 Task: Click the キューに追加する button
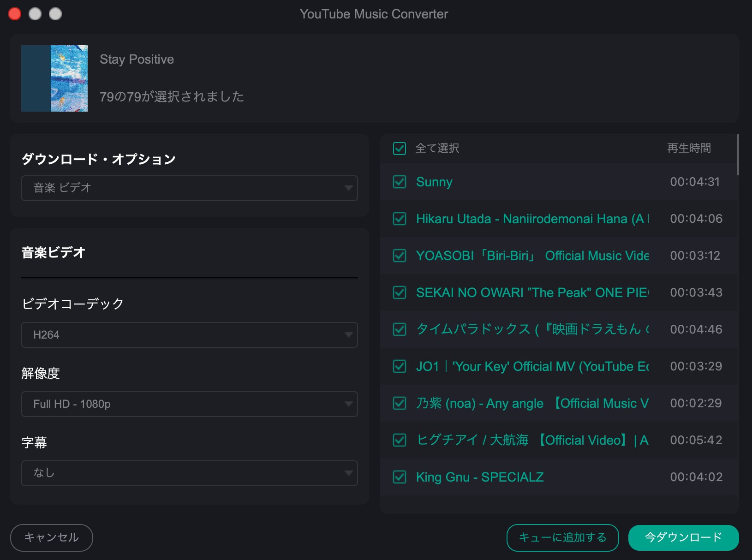click(x=563, y=538)
